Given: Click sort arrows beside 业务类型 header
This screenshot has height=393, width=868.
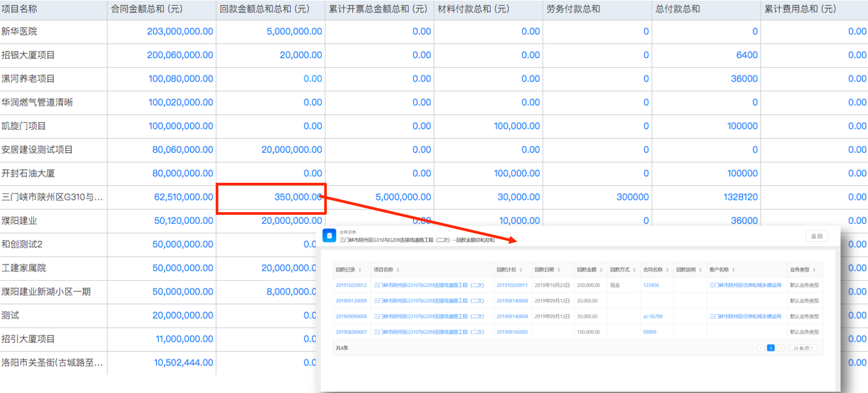Looking at the screenshot, I should (814, 270).
